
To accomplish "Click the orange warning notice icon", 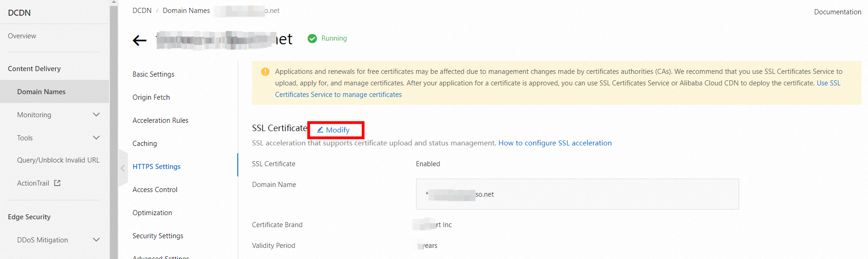I will tap(265, 72).
